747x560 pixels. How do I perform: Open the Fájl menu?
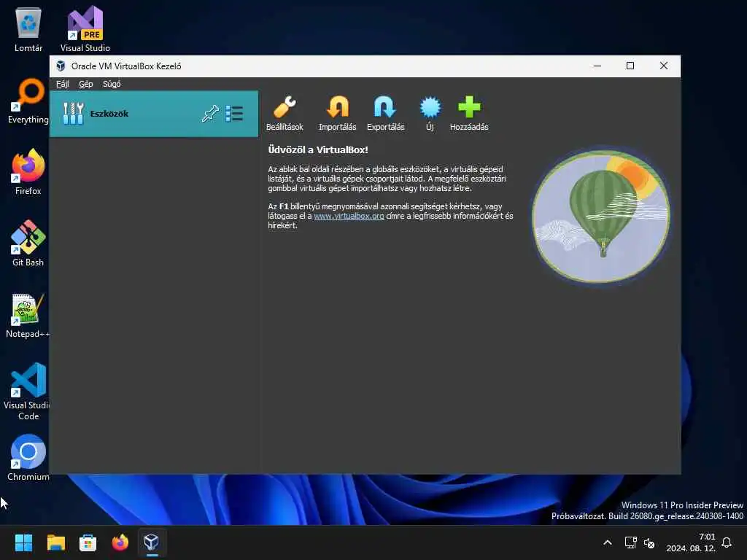(63, 84)
